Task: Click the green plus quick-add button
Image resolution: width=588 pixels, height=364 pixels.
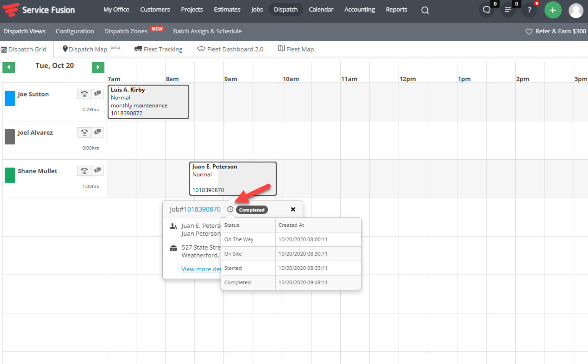Action: click(x=553, y=10)
